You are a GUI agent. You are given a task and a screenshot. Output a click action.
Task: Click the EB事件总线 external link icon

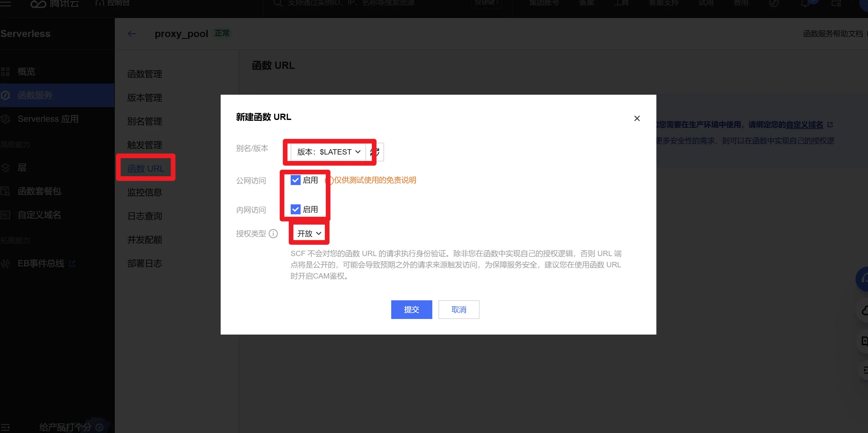[72, 263]
